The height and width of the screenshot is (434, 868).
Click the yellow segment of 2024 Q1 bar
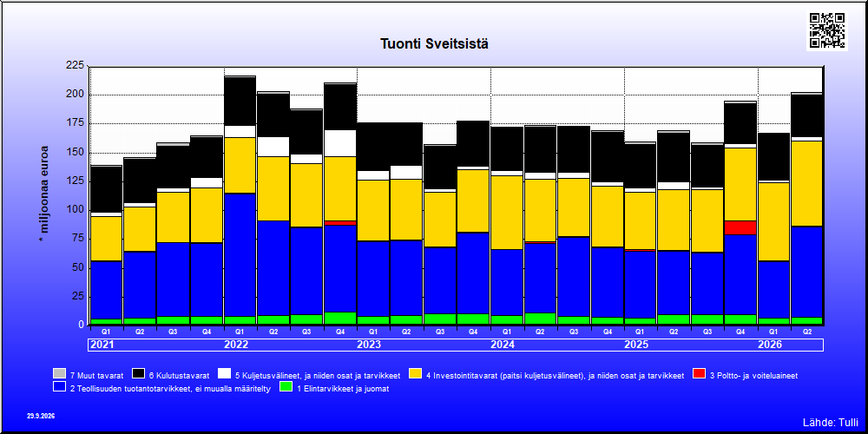(507, 213)
